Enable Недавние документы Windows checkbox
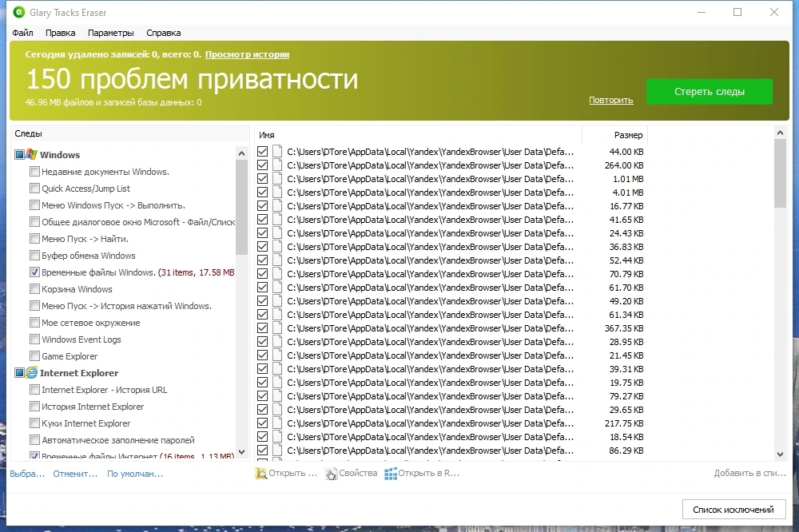799x532 pixels. pos(34,171)
